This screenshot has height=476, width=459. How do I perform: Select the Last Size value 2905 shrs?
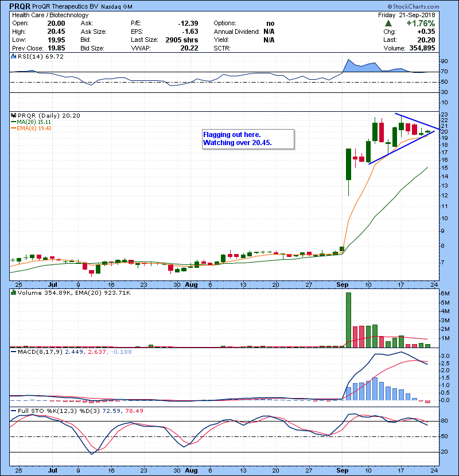[x=182, y=40]
